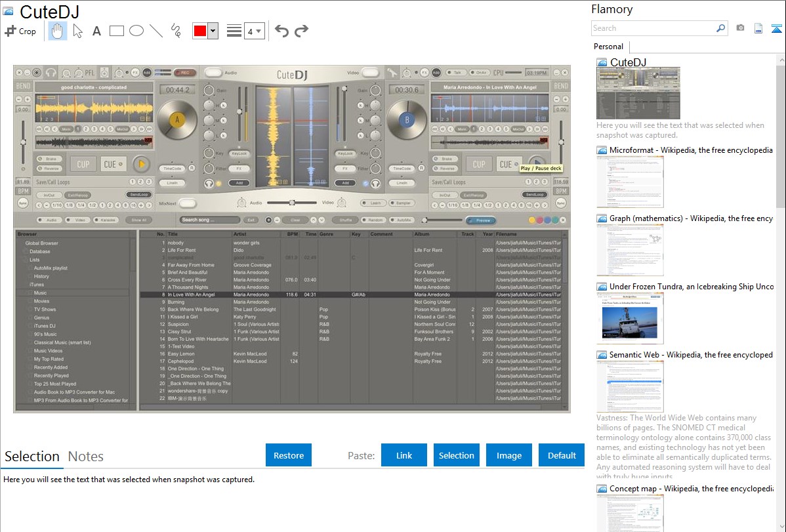Image resolution: width=786 pixels, height=532 pixels.
Task: Click the camera snapshot icon
Action: click(740, 28)
